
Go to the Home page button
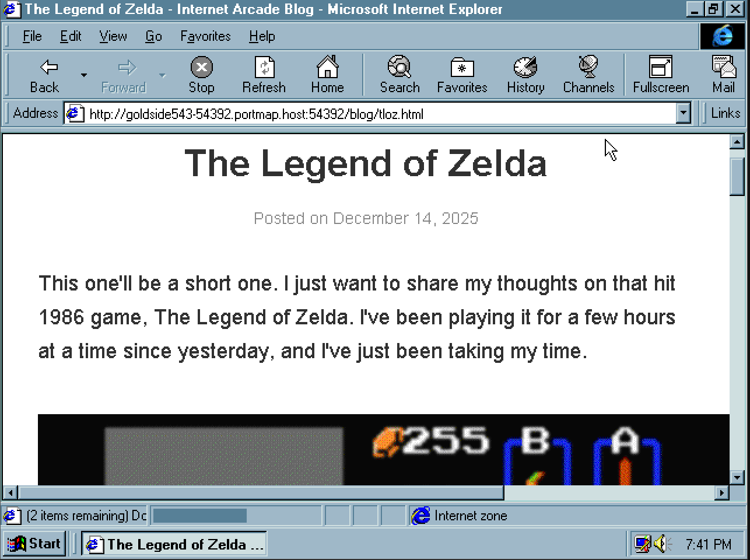point(327,75)
